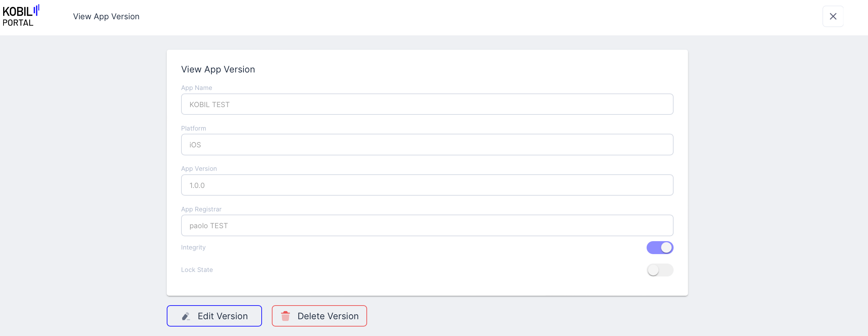Click the View App Version header title
The width and height of the screenshot is (868, 336).
click(x=106, y=16)
